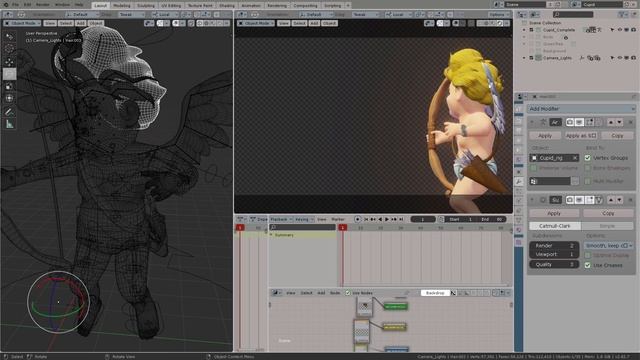Viewport: 640px width, 360px height.
Task: Move Armature modifier up arrow
Action: (x=611, y=122)
